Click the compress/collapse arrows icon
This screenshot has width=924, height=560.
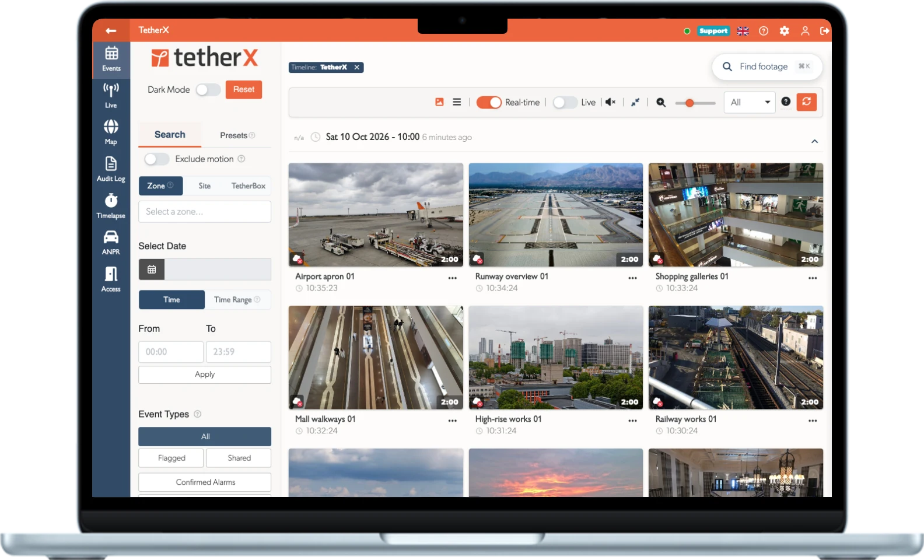[x=635, y=102]
